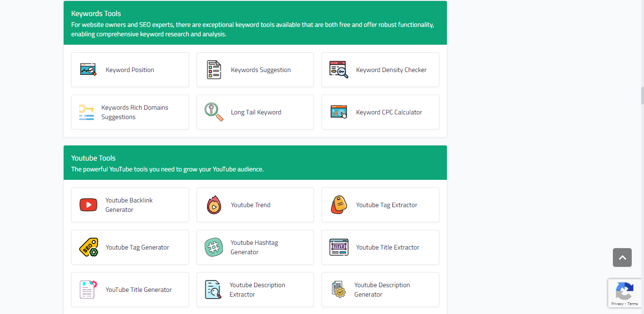Screen dimensions: 644x314
Task: Click the Youtube Backlink Generator play icon
Action: click(x=88, y=205)
